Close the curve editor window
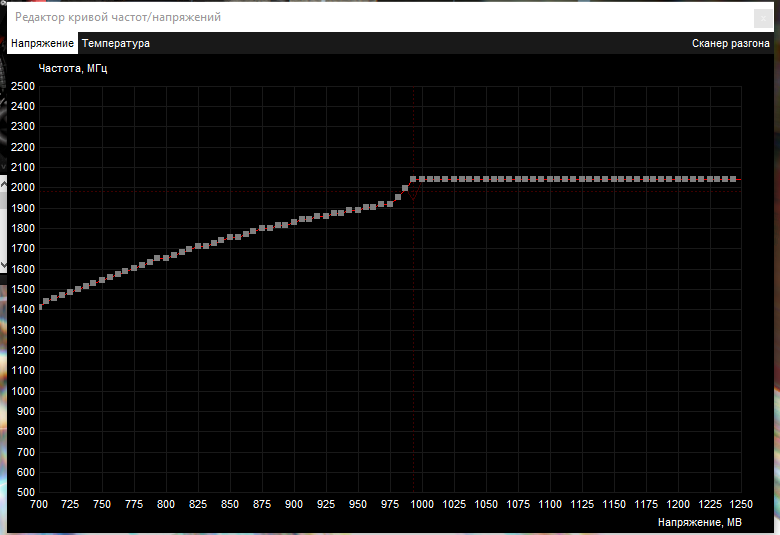 pos(763,19)
